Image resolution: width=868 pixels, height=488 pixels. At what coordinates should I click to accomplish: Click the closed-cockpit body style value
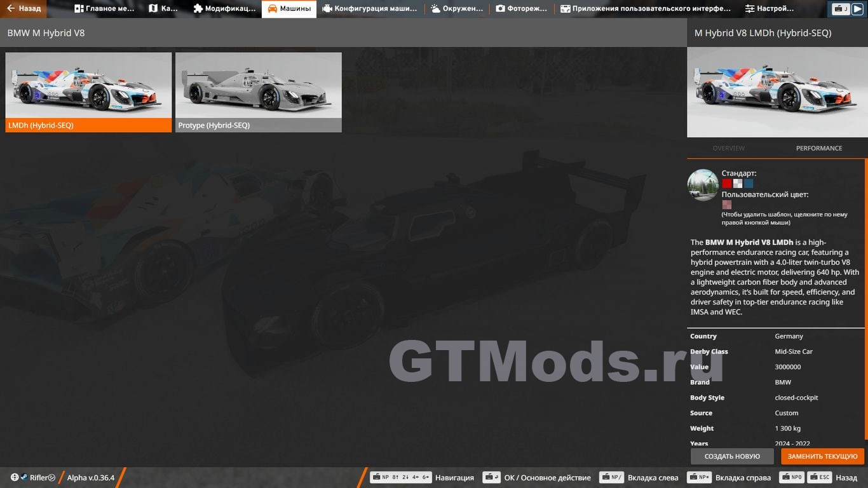point(796,398)
